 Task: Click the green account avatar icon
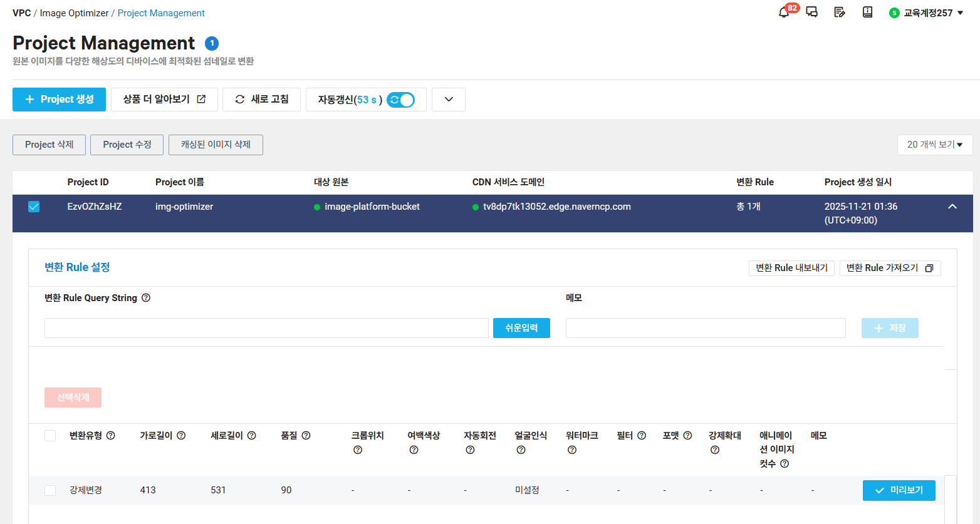click(894, 13)
